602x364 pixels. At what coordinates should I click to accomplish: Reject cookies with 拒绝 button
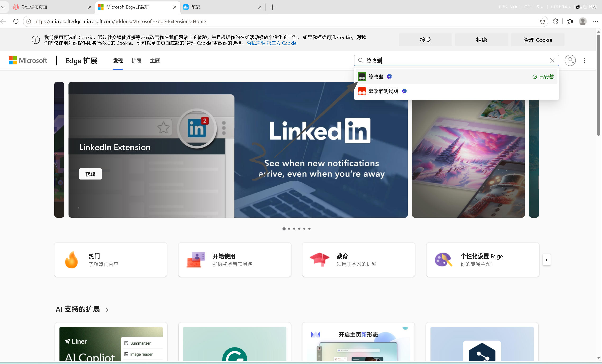pos(481,40)
